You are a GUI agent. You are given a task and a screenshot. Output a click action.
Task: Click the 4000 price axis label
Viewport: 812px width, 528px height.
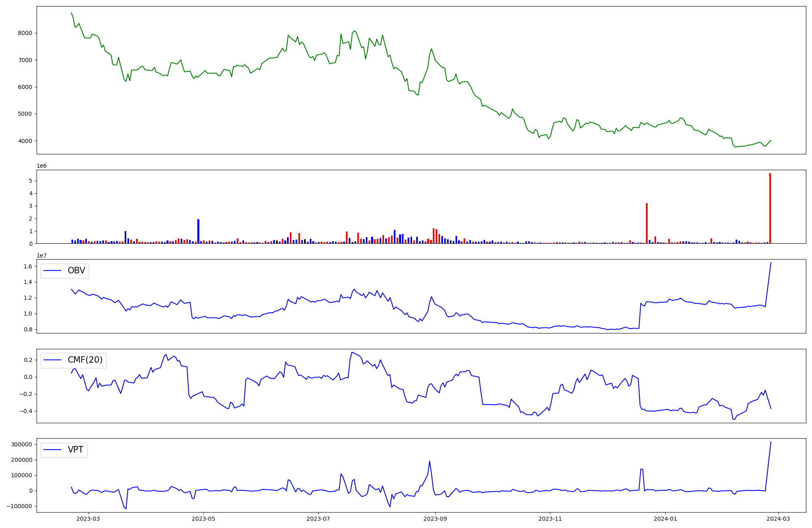[x=25, y=141]
